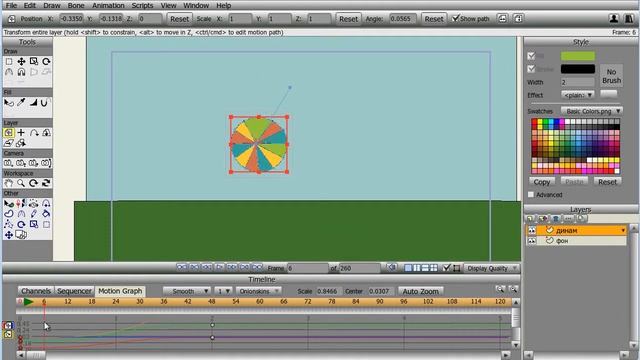Hide the динам layer
640x360 pixels.
point(532,231)
